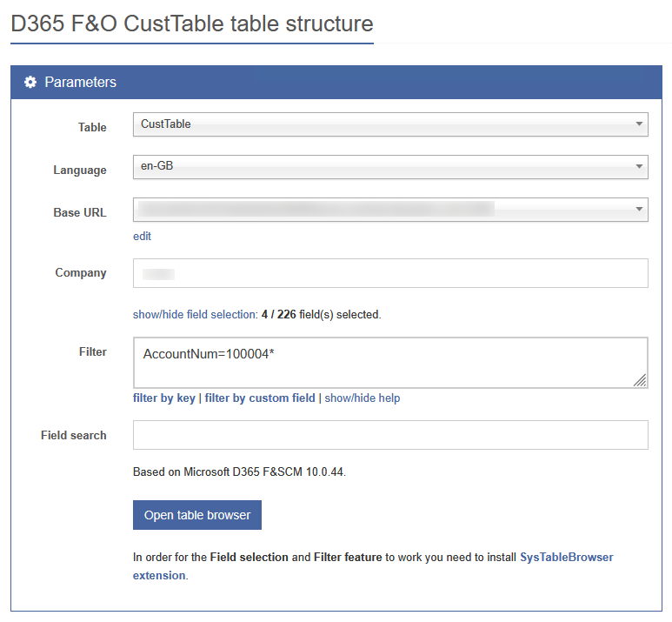Click the filter by key link
672x622 pixels.
point(164,398)
